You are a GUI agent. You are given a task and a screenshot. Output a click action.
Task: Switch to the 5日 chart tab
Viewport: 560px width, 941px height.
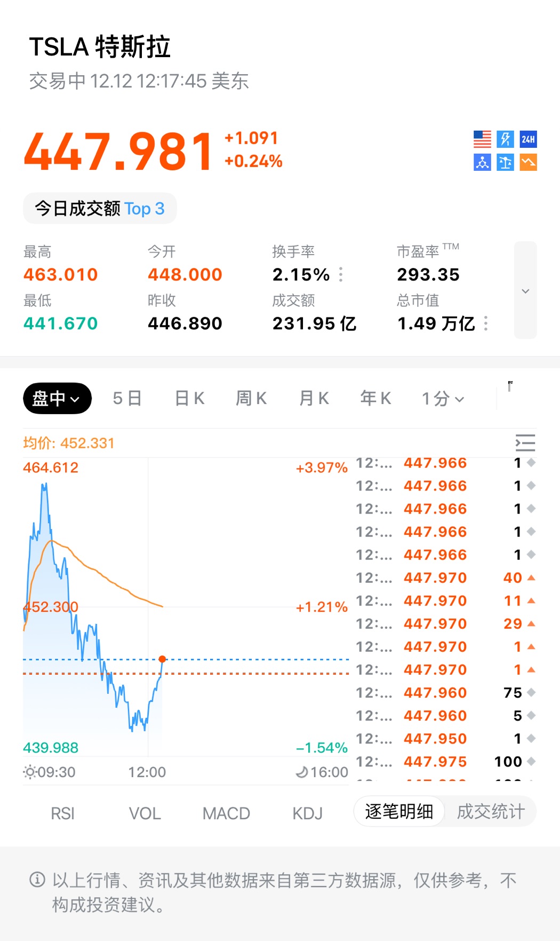[x=127, y=398]
